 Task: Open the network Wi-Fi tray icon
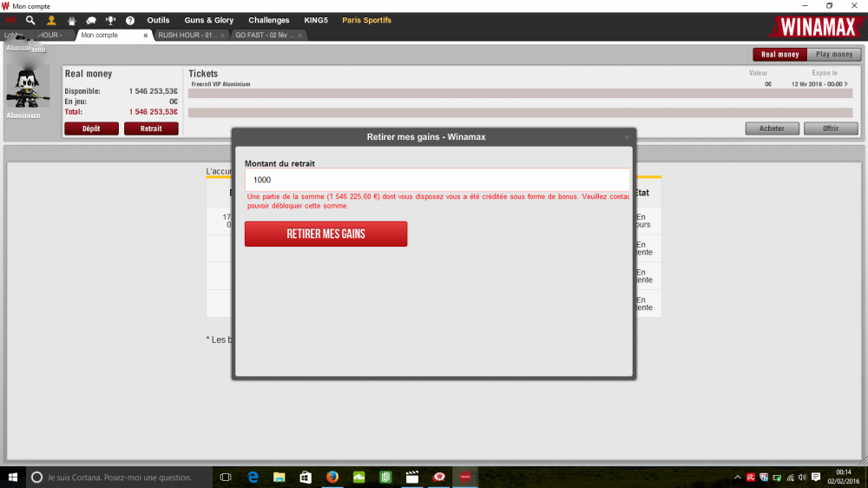(x=791, y=478)
